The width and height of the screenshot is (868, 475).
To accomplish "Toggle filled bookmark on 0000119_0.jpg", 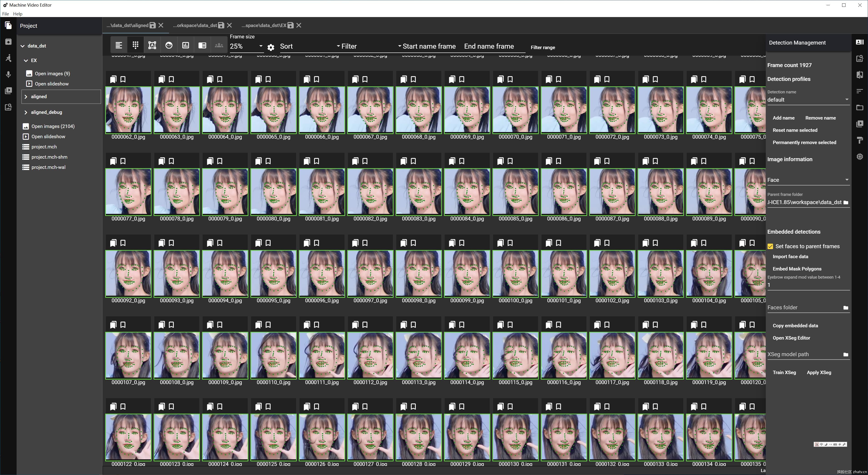I will point(694,325).
